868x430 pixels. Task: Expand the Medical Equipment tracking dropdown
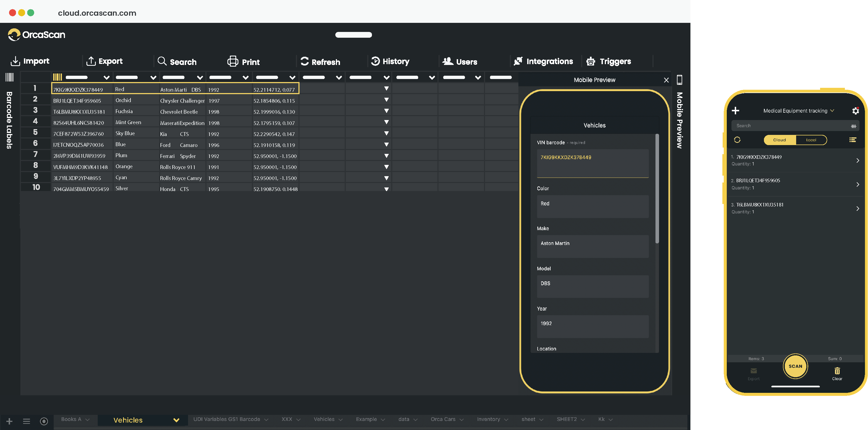pyautogui.click(x=832, y=111)
